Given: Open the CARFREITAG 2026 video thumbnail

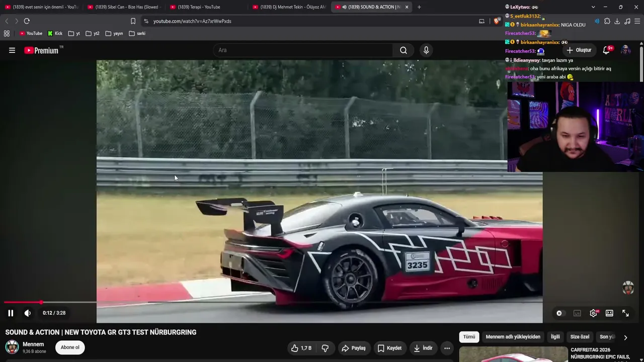Looking at the screenshot, I should (x=513, y=354).
